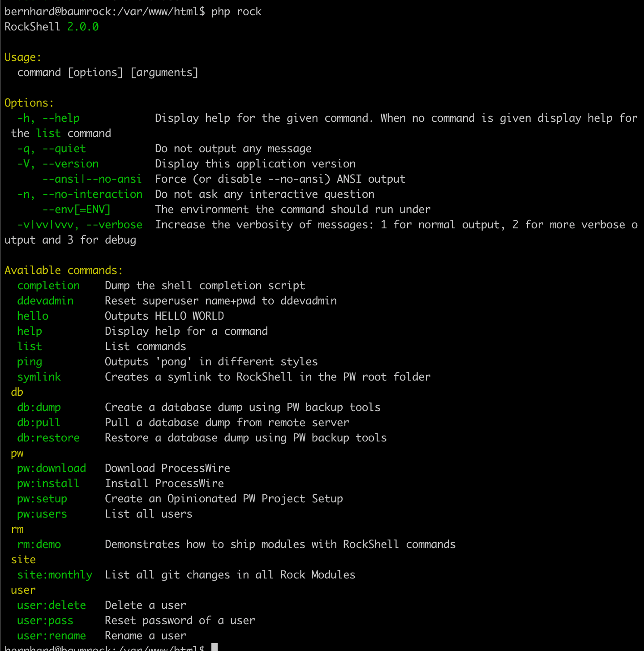
Task: Click the ping command entry
Action: (x=30, y=361)
